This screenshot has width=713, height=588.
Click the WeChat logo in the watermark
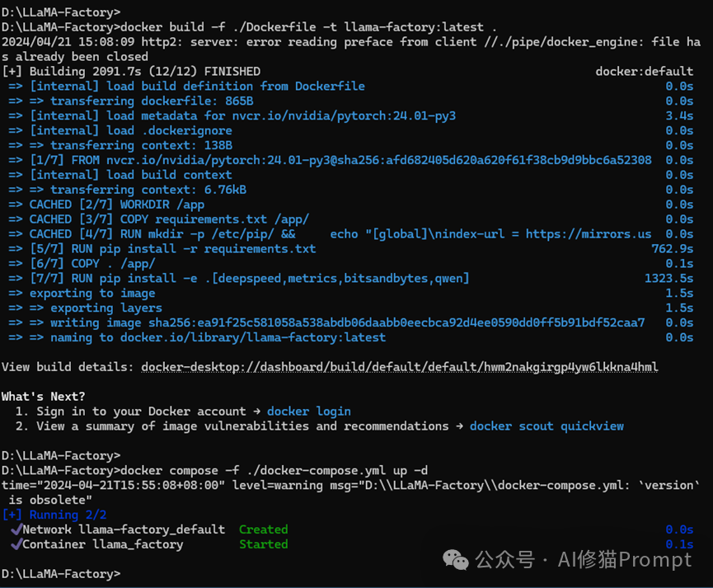tap(457, 560)
